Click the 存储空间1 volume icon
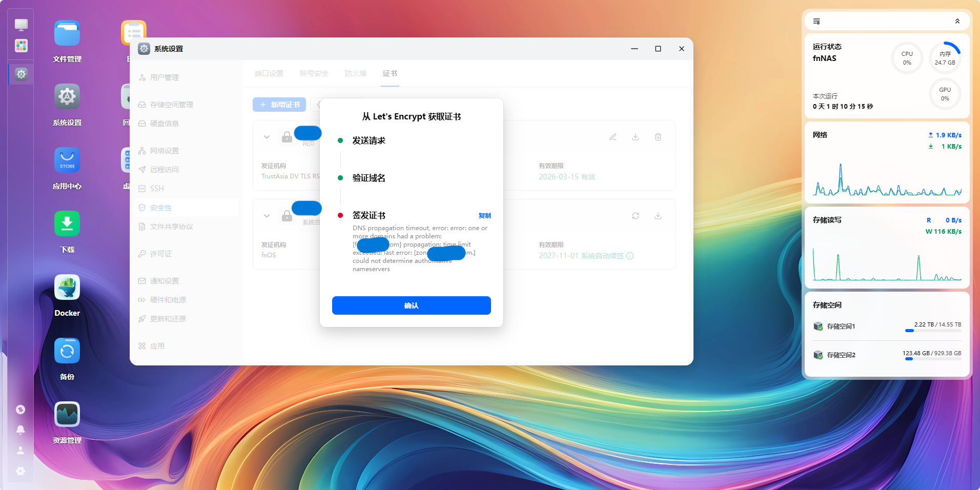The width and height of the screenshot is (980, 490). [x=818, y=326]
